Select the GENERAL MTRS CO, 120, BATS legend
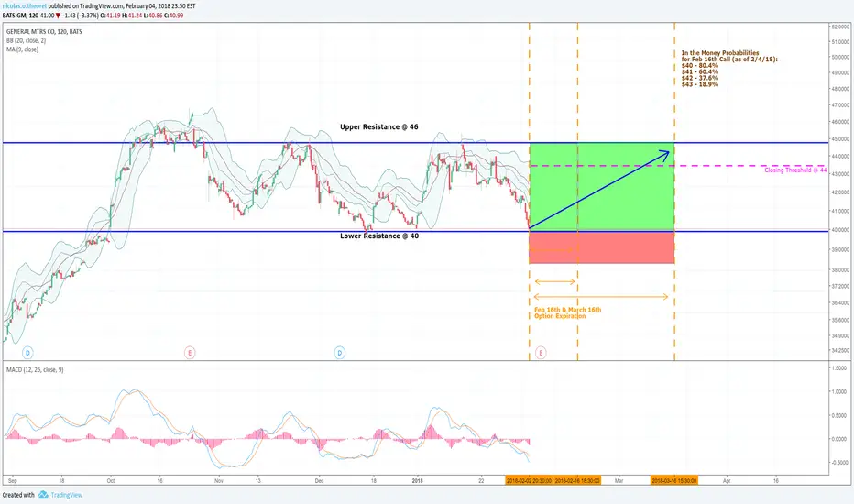 coord(44,31)
